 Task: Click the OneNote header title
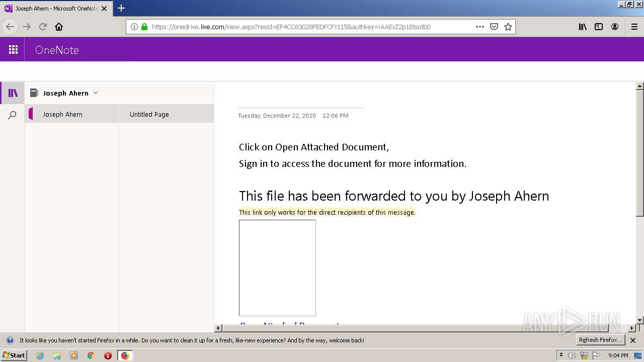[x=57, y=50]
